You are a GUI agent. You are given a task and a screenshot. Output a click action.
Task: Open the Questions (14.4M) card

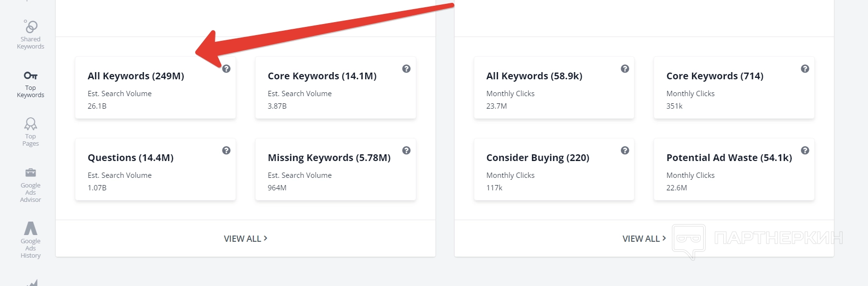[x=131, y=158]
